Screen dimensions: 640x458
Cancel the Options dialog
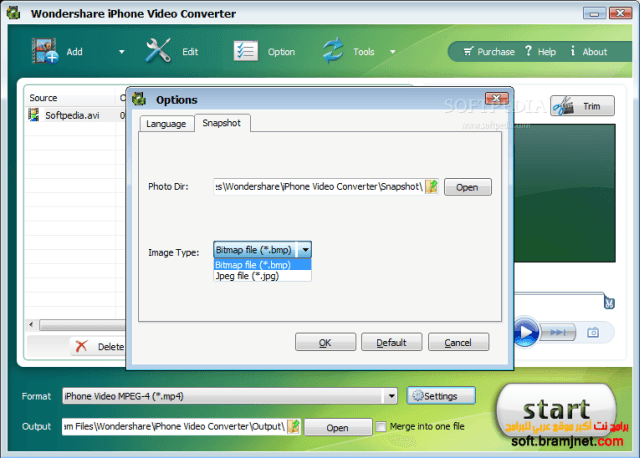(x=458, y=342)
